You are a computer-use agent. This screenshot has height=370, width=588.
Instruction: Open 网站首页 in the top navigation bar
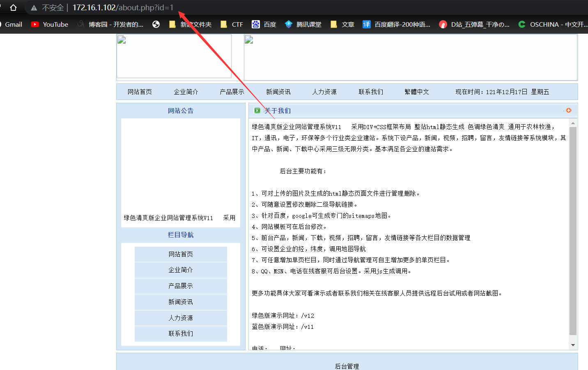coord(140,92)
